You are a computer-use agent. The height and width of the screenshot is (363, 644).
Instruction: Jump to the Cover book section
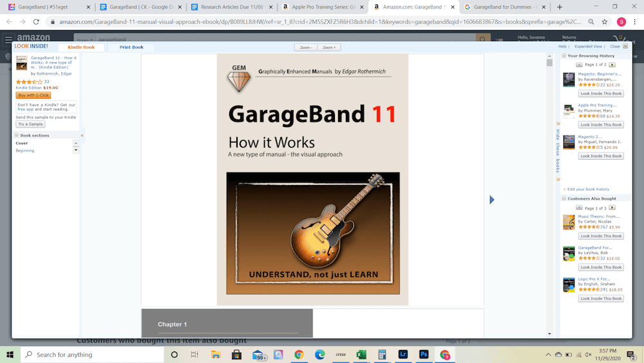click(x=22, y=143)
